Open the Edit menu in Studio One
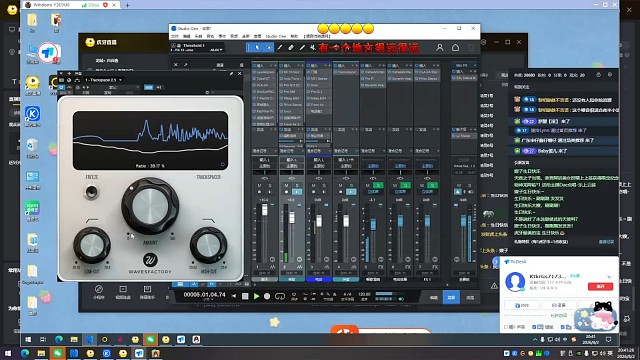 [x=187, y=36]
